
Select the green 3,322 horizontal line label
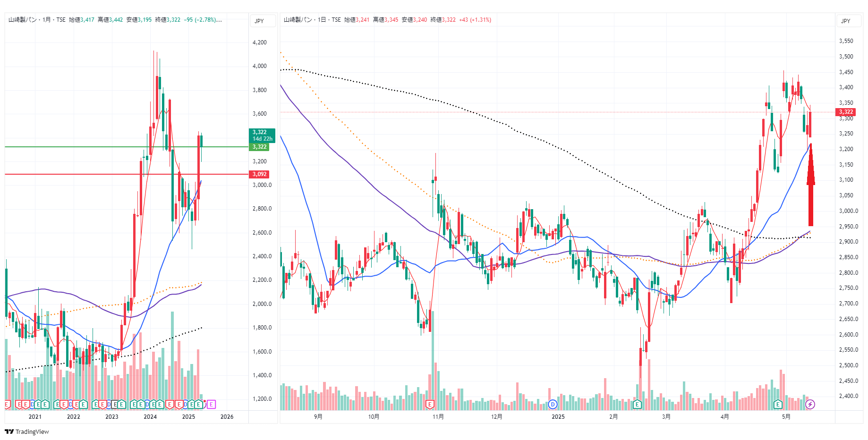[x=259, y=147]
